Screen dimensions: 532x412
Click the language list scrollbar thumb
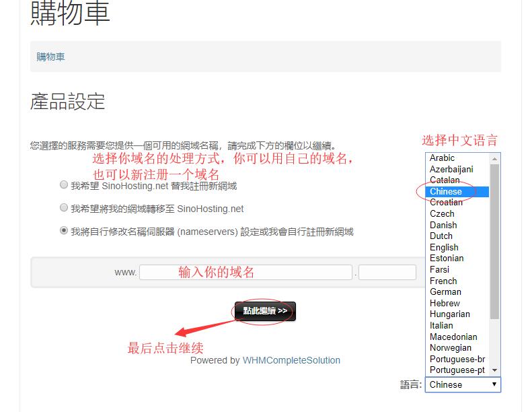coord(495,242)
